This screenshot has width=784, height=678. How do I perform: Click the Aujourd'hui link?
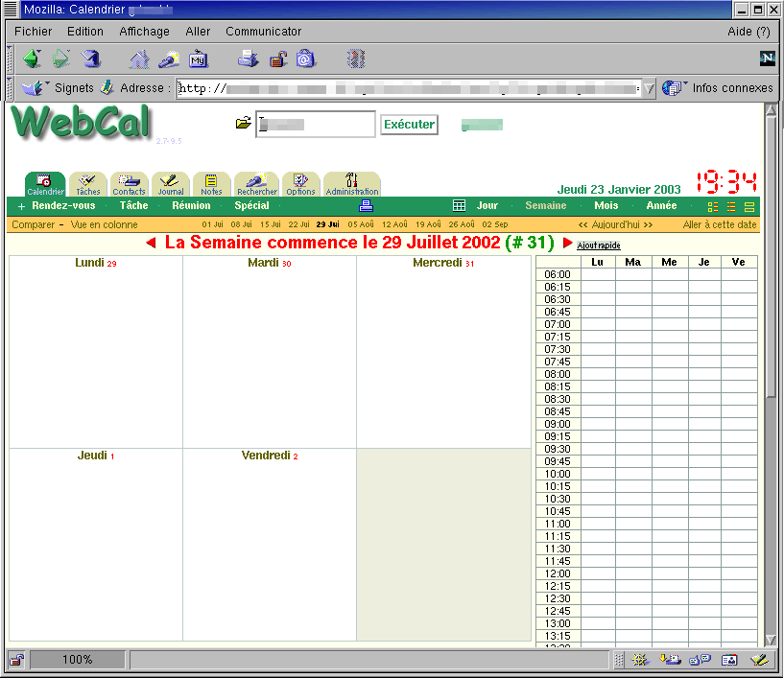615,224
